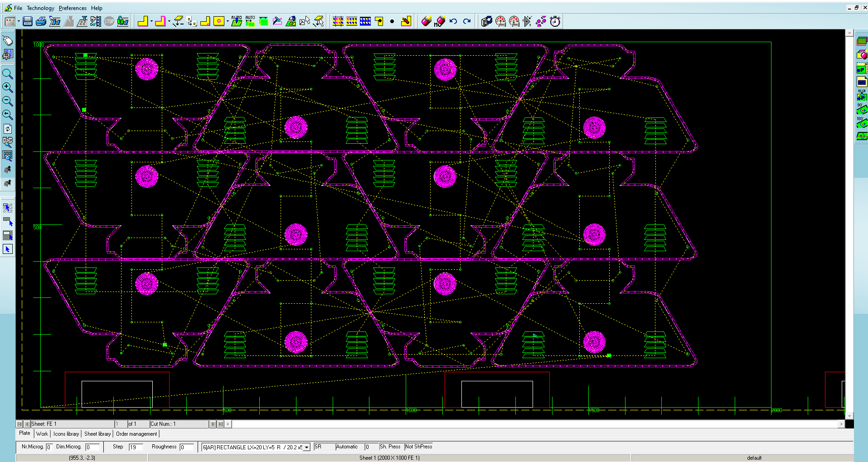Viewport: 868px width, 462px height.
Task: Click the rotate 180 icon on right panel
Action: 862,123
